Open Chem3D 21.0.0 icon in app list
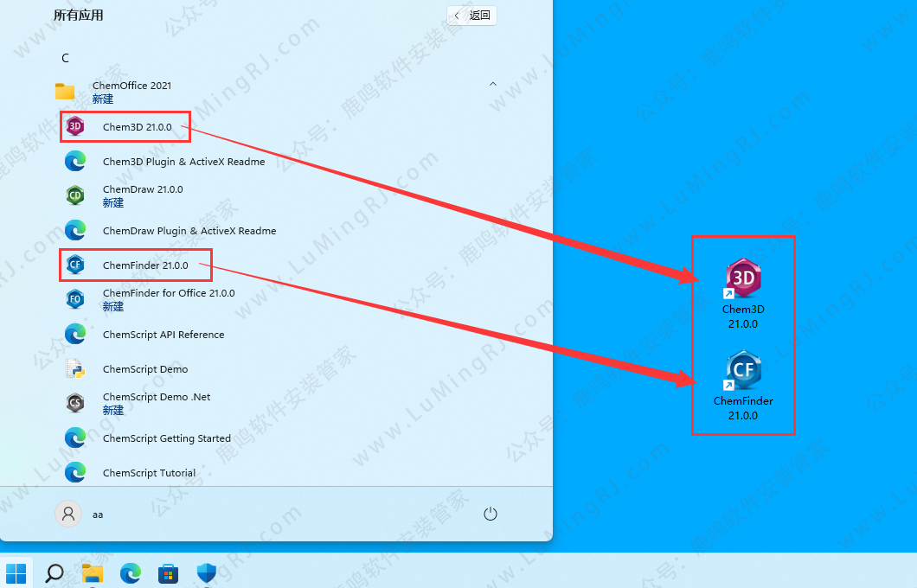The image size is (917, 588). click(75, 126)
